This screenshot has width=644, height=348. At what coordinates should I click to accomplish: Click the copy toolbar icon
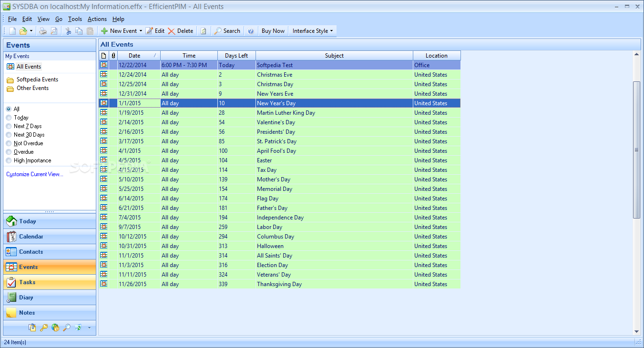pos(79,31)
